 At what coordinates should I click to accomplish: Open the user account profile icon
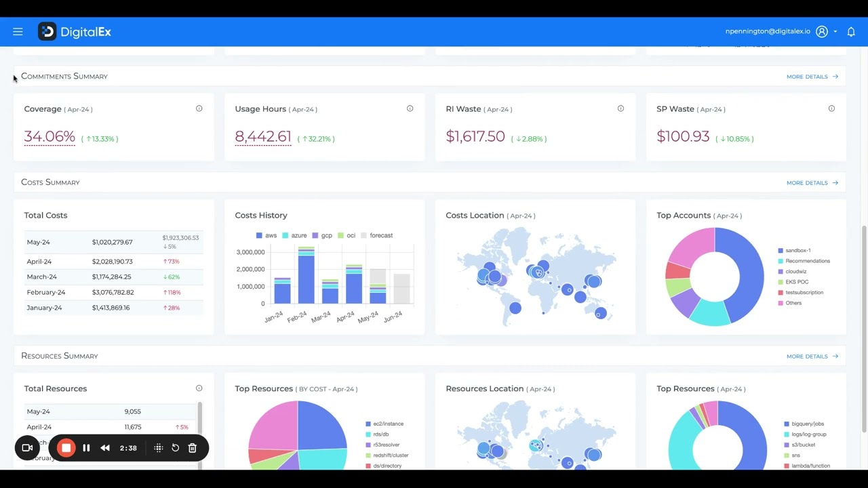(x=822, y=32)
